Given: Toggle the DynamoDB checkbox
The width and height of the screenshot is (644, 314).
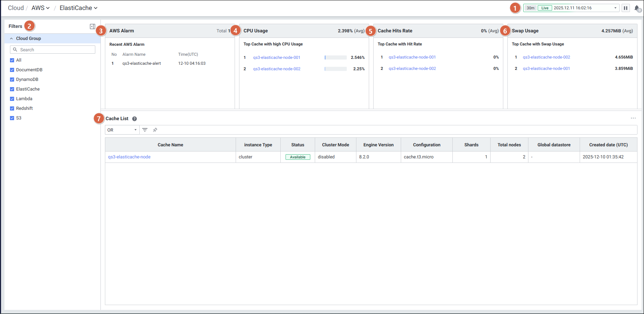Looking at the screenshot, I should click(x=12, y=80).
